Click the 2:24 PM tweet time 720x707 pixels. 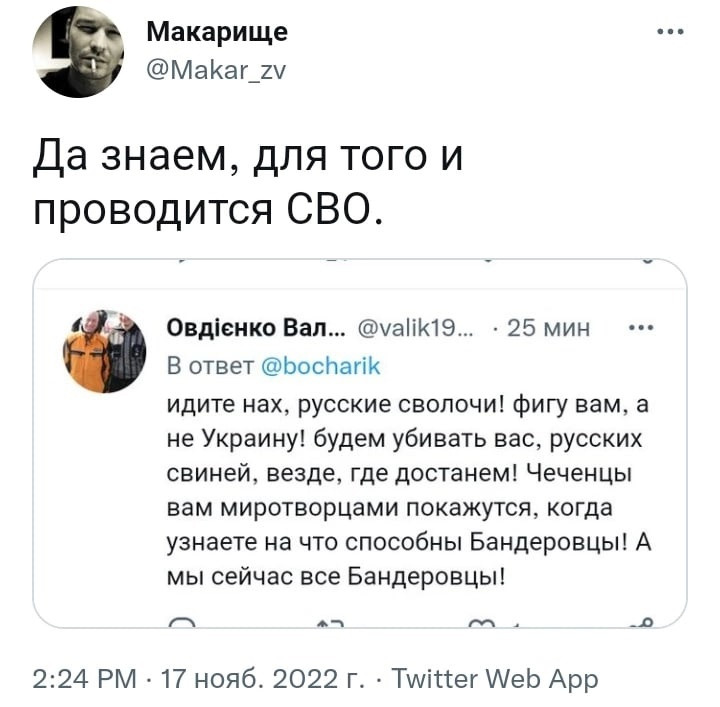point(85,680)
